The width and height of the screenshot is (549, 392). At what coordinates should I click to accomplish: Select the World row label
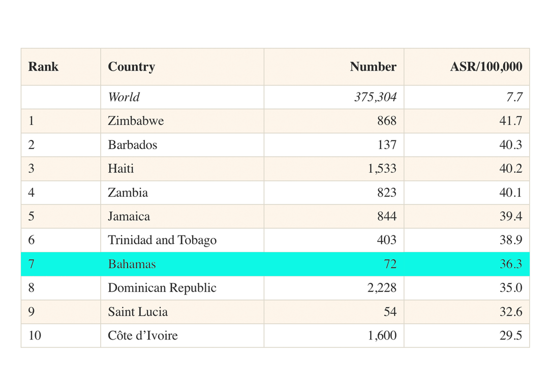124,97
